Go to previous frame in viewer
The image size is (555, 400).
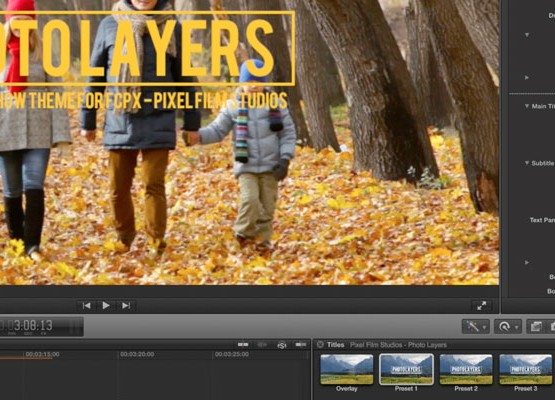coord(87,305)
